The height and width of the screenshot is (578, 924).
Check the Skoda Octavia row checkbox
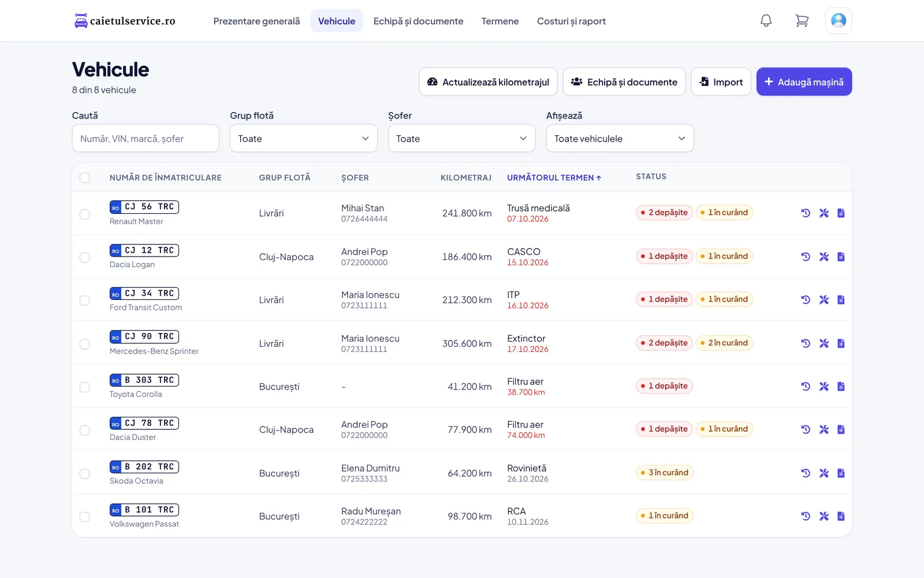click(x=85, y=474)
